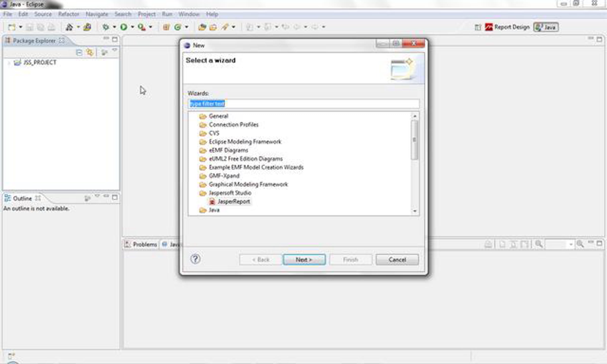Switch to the Problems tab

pyautogui.click(x=141, y=244)
